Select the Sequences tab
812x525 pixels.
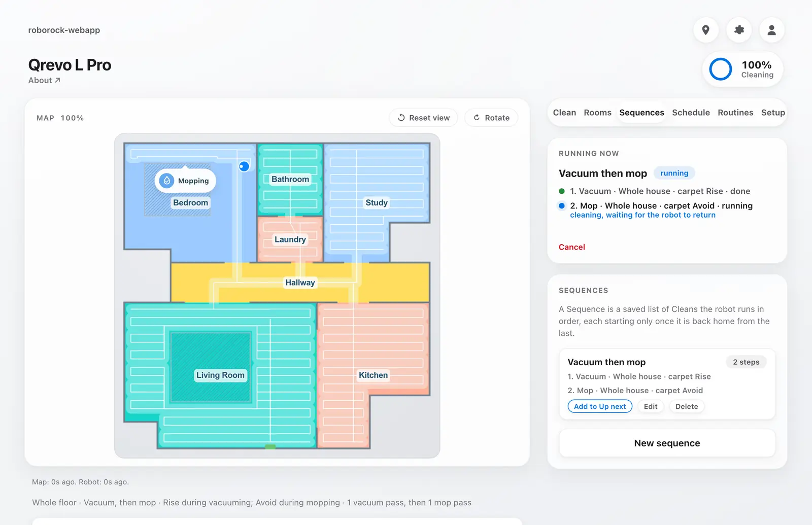[x=641, y=113]
